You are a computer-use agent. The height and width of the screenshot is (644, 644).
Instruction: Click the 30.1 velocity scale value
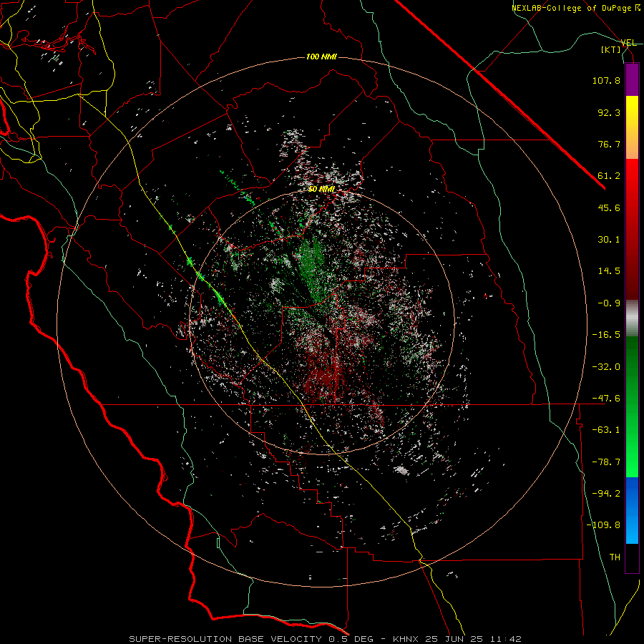pos(609,240)
